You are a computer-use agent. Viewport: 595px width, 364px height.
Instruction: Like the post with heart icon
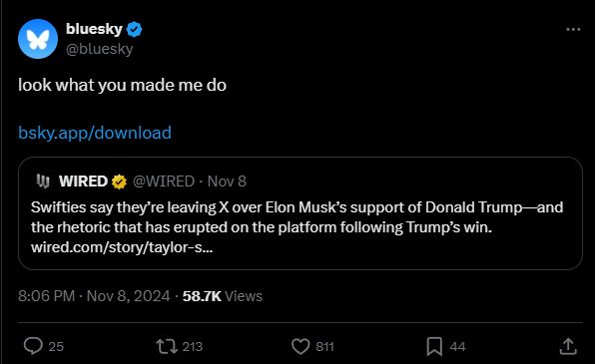[300, 346]
